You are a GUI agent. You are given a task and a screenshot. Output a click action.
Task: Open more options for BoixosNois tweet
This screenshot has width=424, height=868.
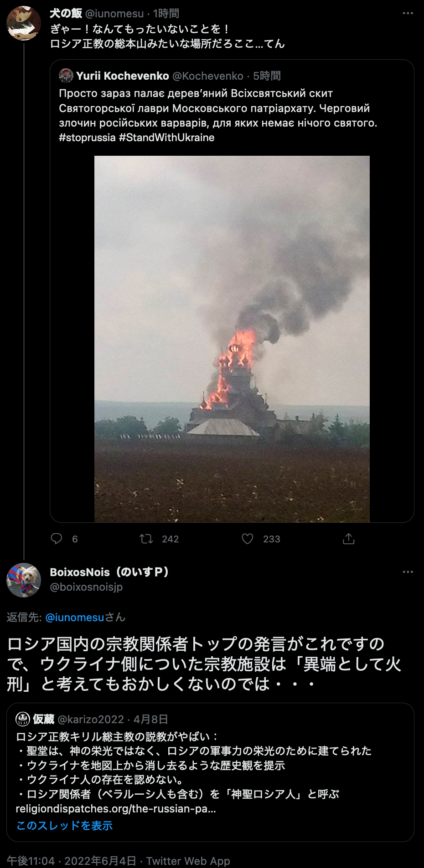pos(408,572)
